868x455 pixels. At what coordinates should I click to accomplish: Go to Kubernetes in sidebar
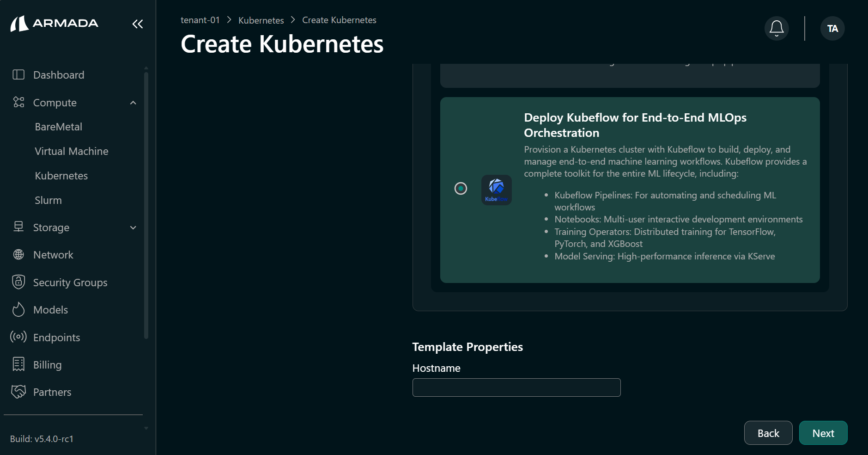coord(61,176)
